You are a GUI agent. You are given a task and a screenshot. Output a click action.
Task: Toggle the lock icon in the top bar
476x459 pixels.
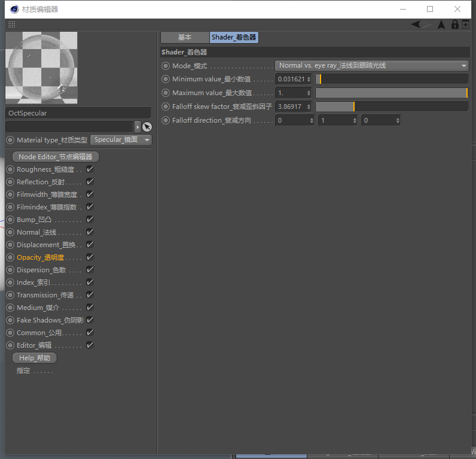pos(455,25)
